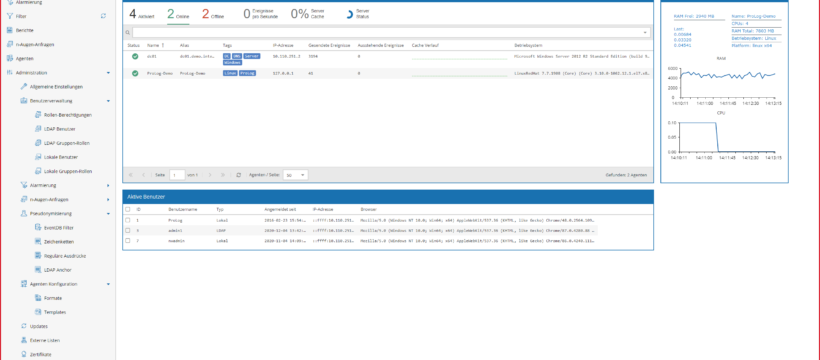Click the Agenten Konfiguration icon

(x=24, y=284)
